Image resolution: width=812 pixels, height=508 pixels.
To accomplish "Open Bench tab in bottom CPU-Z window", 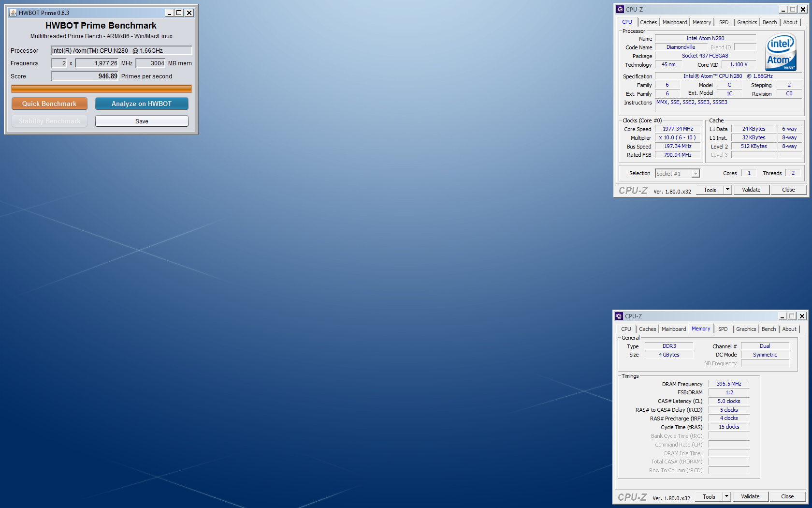I will pyautogui.click(x=769, y=329).
